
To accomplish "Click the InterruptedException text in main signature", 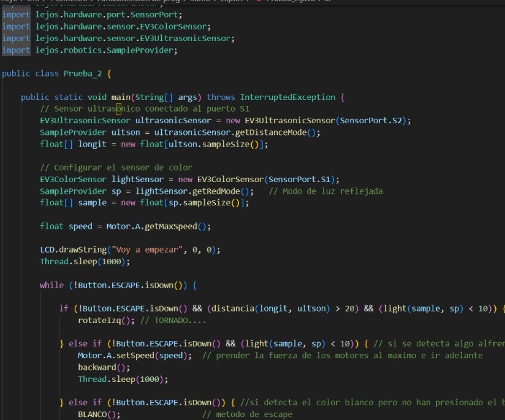I will point(287,97).
